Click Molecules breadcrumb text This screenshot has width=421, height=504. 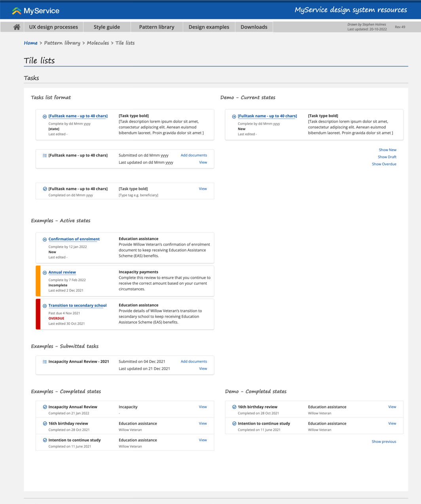click(98, 43)
